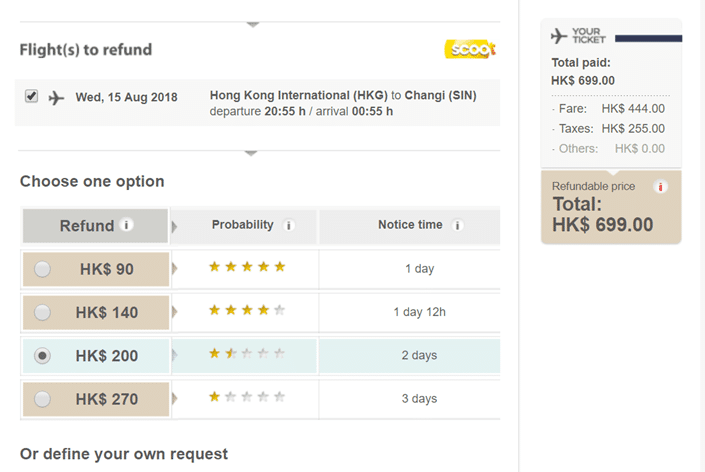Uncheck the Wed, 15 Aug 2018 flight checkbox
The width and height of the screenshot is (705, 472).
[31, 96]
